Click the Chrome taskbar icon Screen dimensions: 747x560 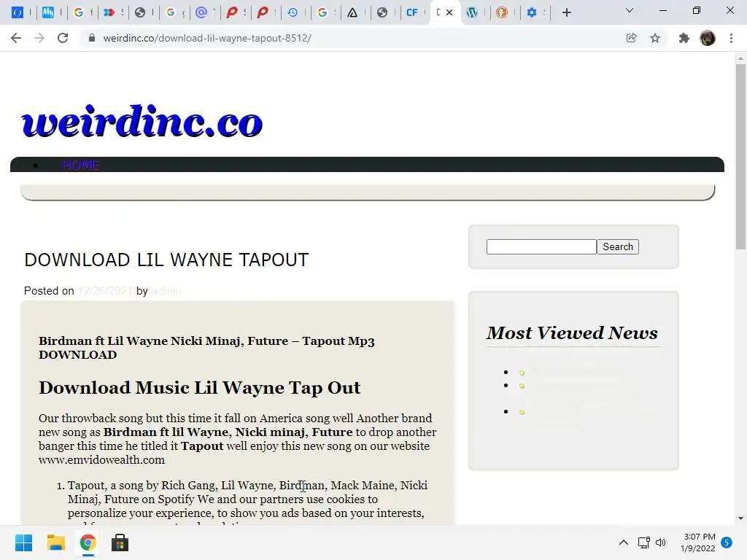(x=88, y=542)
